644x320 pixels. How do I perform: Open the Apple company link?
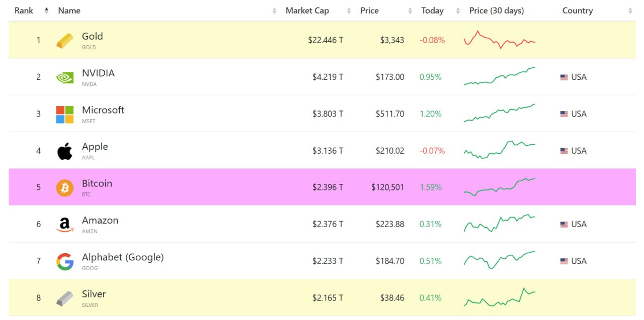coord(95,147)
